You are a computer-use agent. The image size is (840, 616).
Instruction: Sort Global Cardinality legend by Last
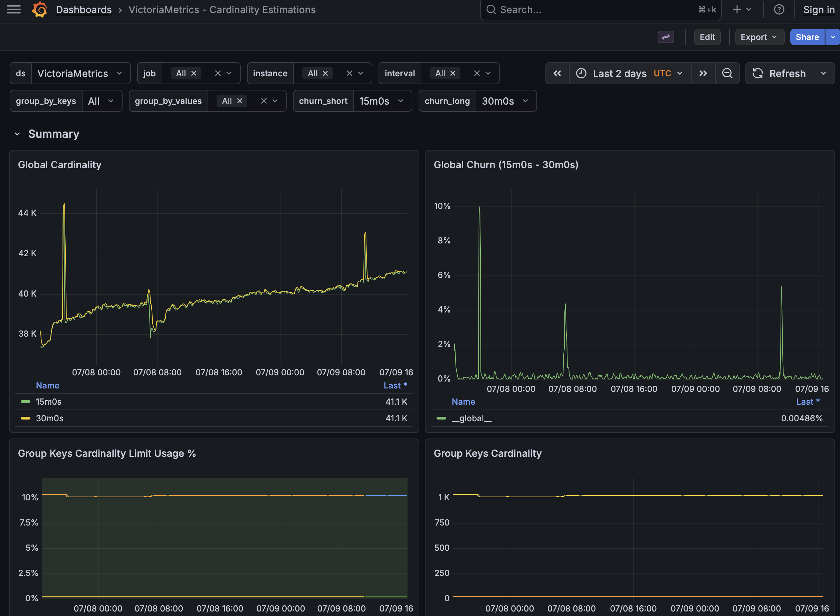(x=395, y=385)
